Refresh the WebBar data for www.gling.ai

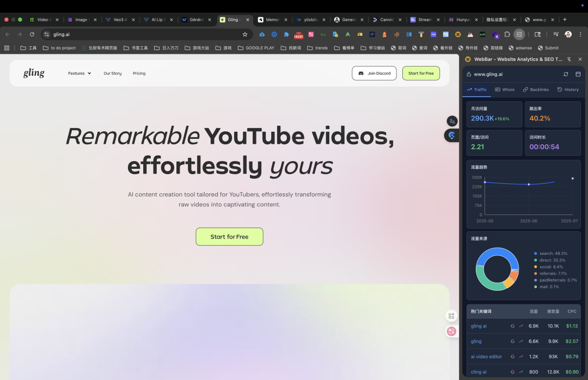tap(566, 74)
